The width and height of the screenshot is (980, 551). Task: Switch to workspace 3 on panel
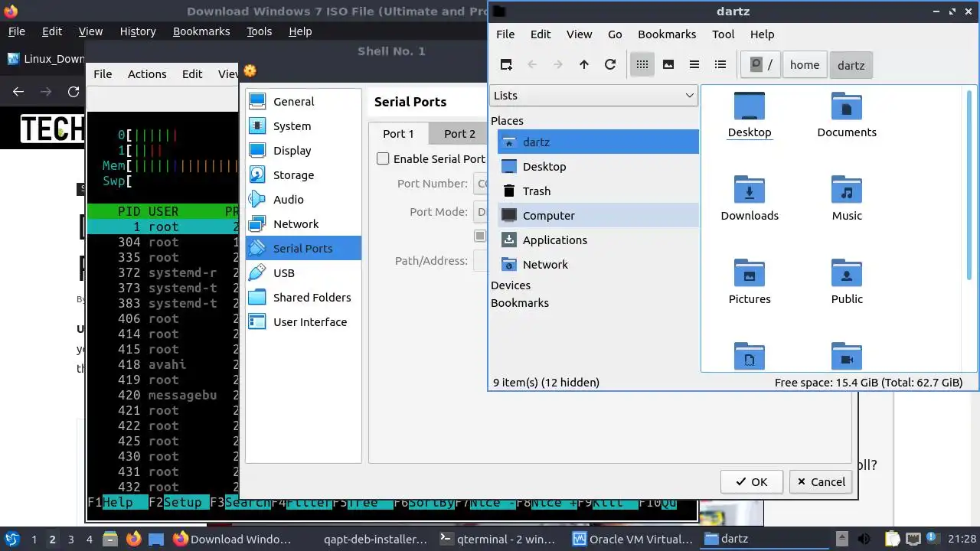coord(70,539)
